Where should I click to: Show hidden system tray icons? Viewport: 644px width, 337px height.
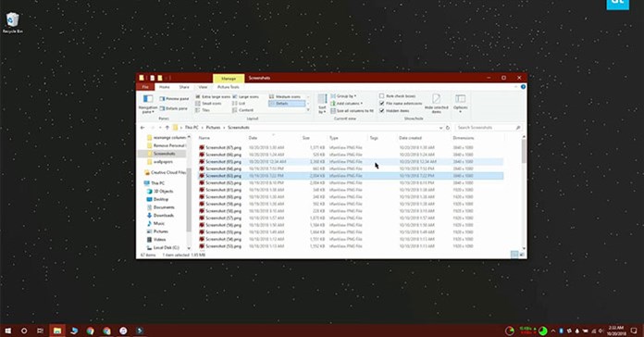coord(552,331)
